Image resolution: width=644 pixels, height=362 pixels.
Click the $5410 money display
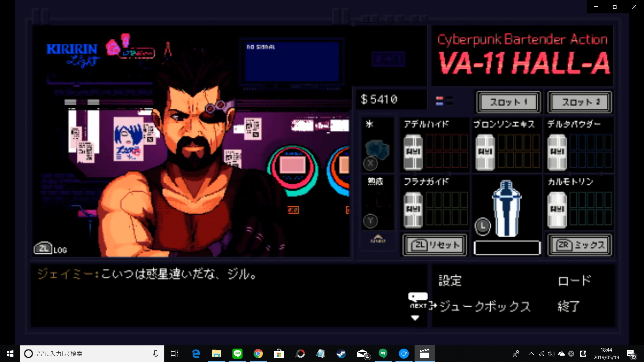[379, 99]
